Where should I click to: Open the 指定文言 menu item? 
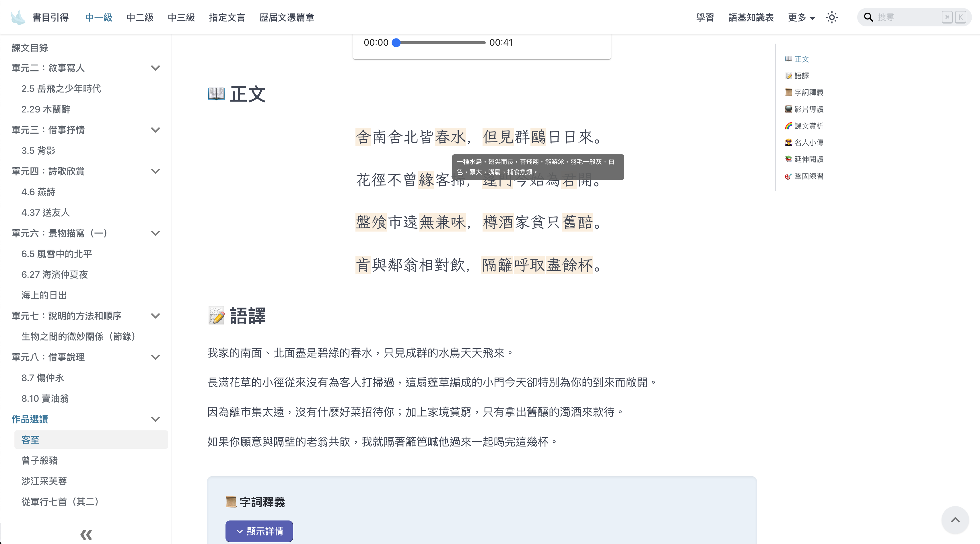(x=227, y=18)
